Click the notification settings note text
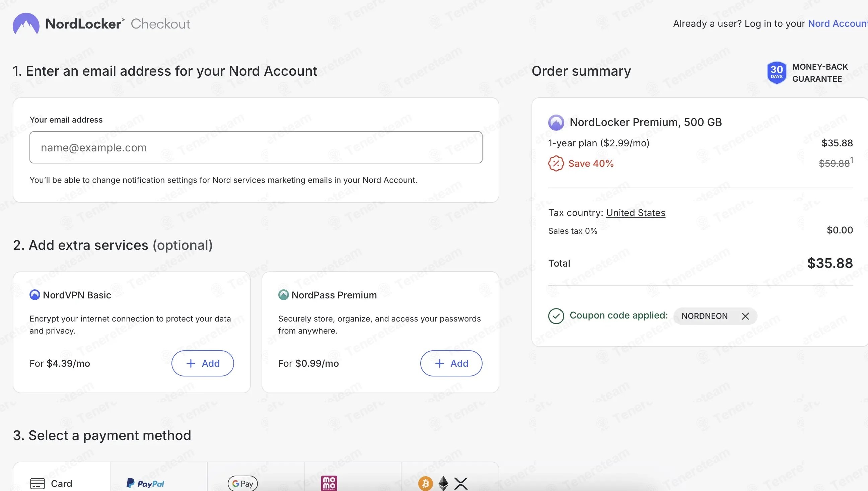 point(223,180)
